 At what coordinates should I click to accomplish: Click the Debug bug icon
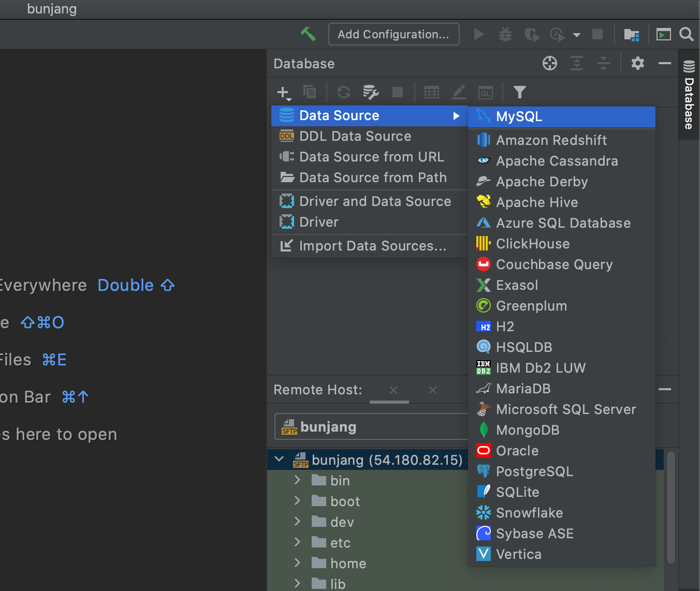click(505, 34)
